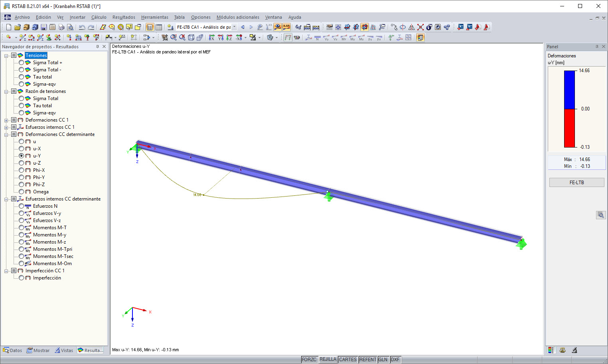Open the color spectrum tab in Panel
Viewport: 608px width, 364px height.
551,350
